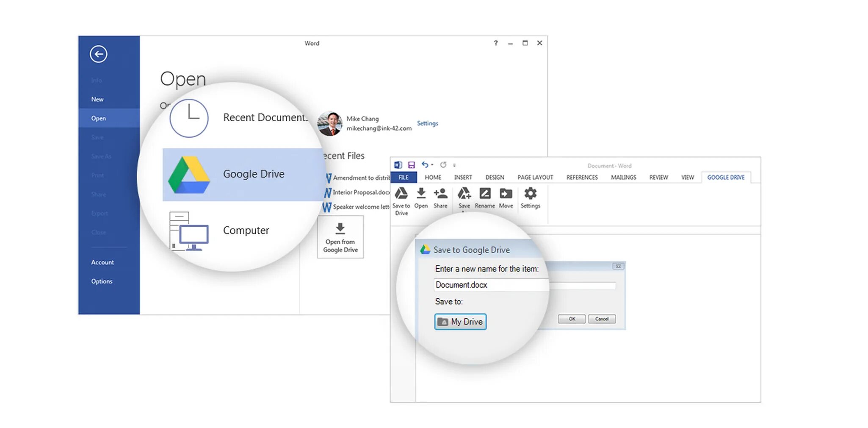Select Recent Documents clock icon
Screen dimensions: 868x428
189,118
